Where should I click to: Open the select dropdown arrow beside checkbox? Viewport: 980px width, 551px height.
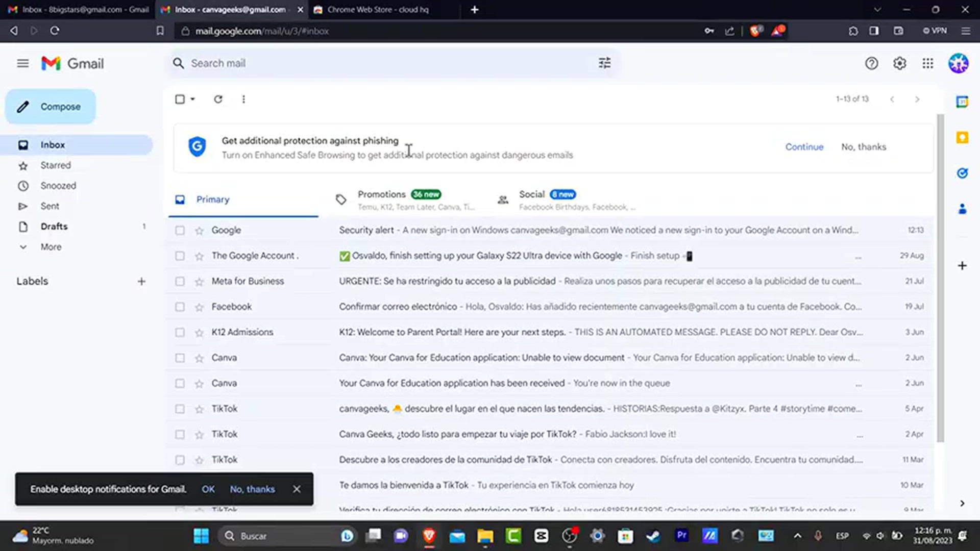193,99
